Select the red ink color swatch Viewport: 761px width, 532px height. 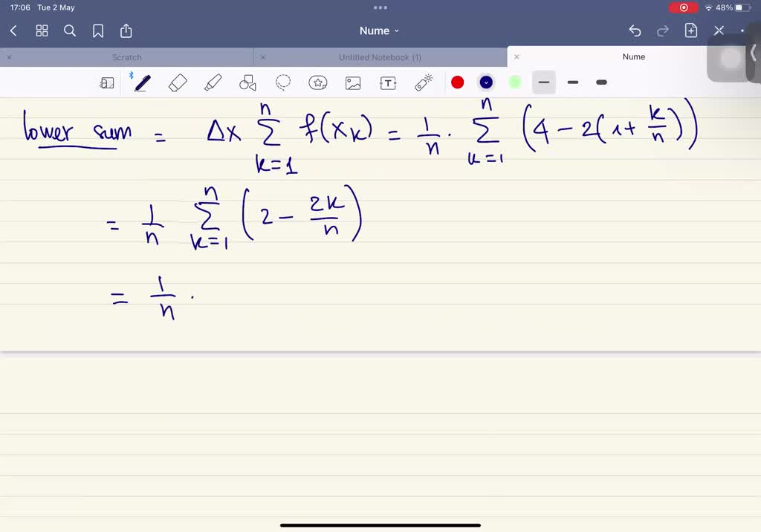(458, 82)
